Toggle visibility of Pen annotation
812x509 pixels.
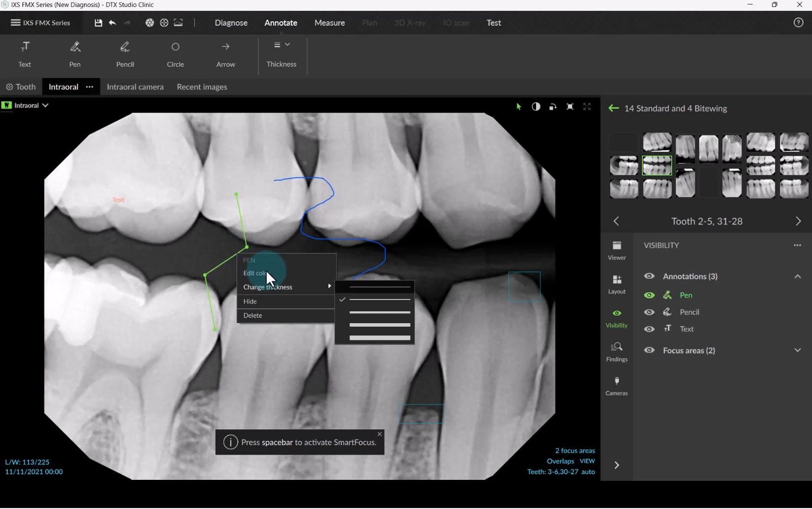click(x=649, y=296)
